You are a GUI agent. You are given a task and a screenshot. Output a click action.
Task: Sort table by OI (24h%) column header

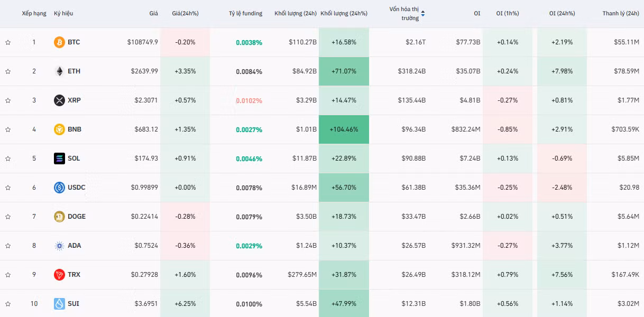[x=562, y=14]
